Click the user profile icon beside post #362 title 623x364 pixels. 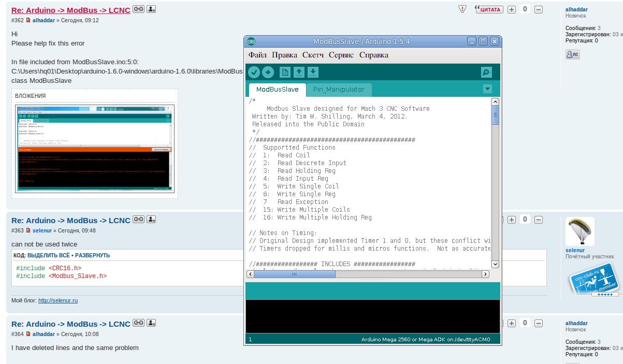[151, 9]
